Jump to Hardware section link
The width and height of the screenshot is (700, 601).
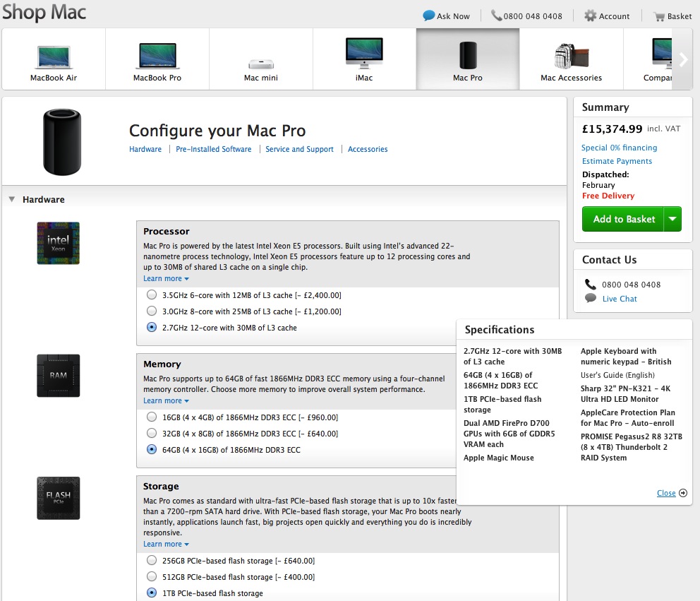(145, 149)
